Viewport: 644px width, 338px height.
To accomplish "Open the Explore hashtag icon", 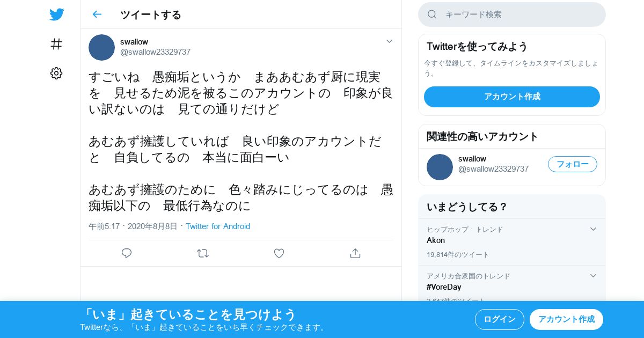I will [56, 44].
